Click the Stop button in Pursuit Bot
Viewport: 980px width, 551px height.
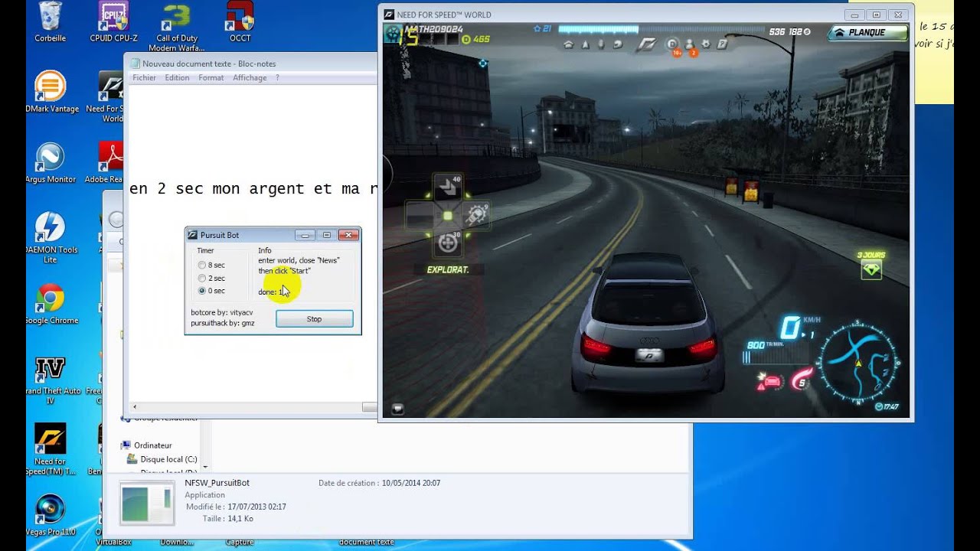coord(314,319)
